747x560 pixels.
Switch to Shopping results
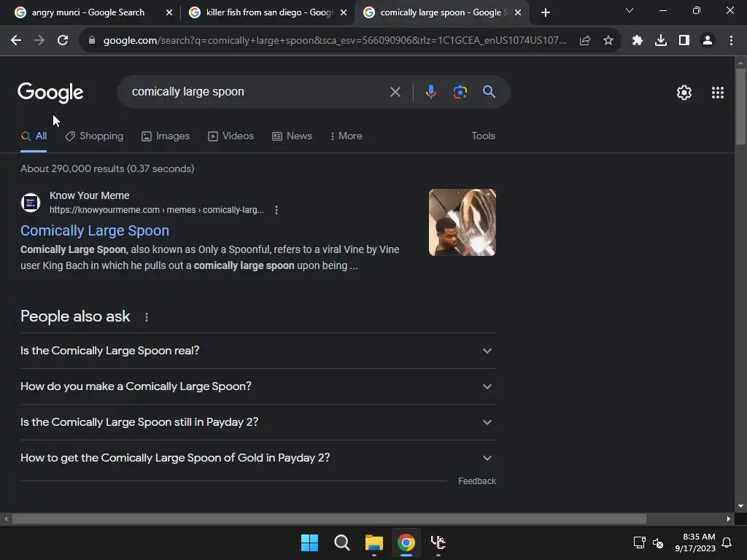point(94,136)
